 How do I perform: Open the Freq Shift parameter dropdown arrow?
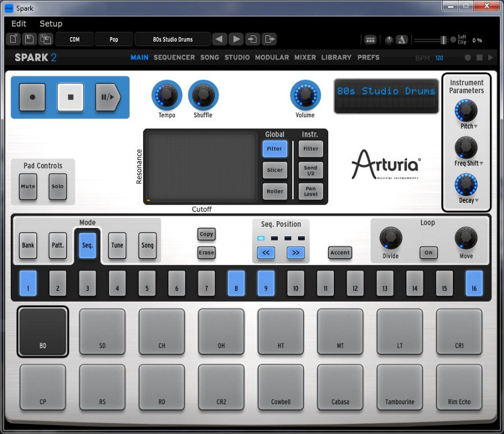[x=481, y=163]
